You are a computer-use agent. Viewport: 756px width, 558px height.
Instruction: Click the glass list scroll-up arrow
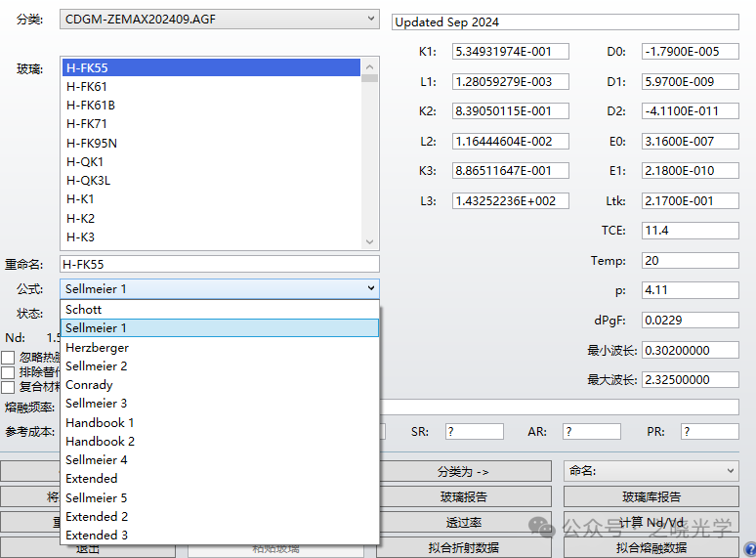(x=369, y=67)
